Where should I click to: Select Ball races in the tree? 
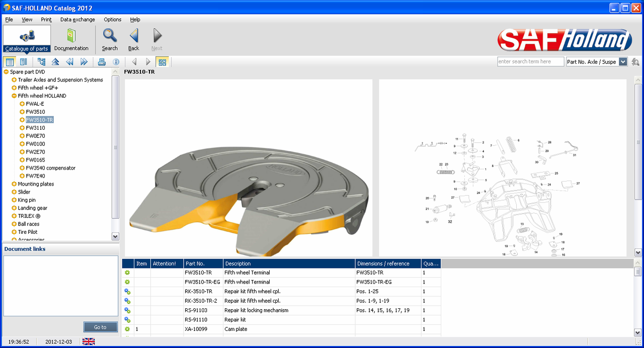[x=29, y=224]
